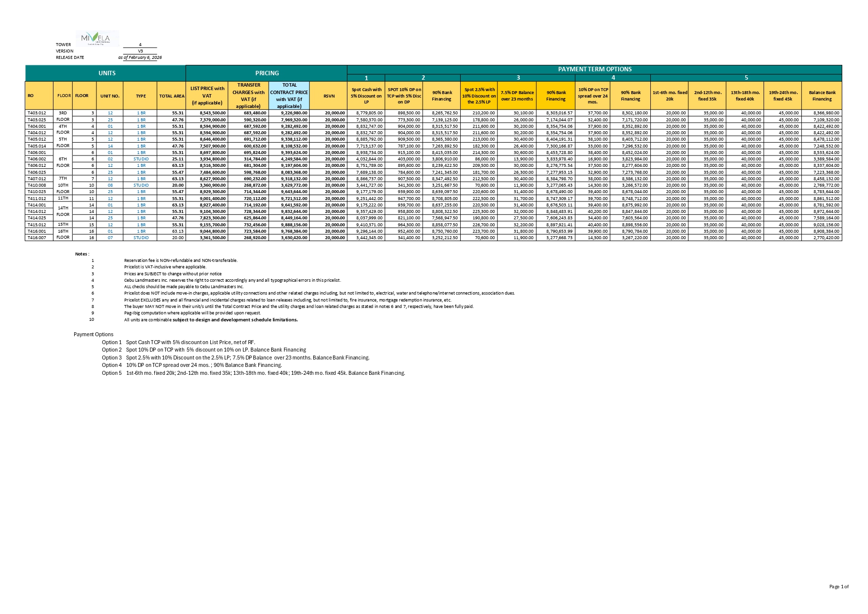Image resolution: width=868 pixels, height=614 pixels.
Task: Click unit number "08" in the table
Action: pos(110,185)
